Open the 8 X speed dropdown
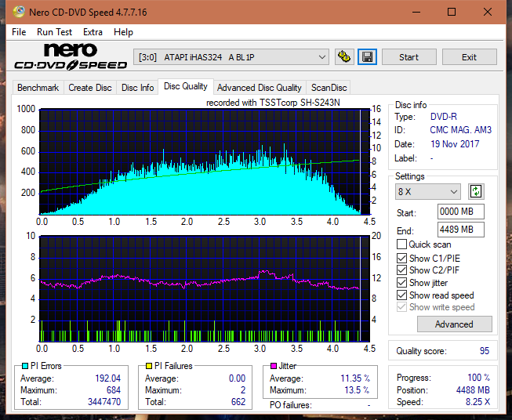512x420 pixels. [428, 191]
